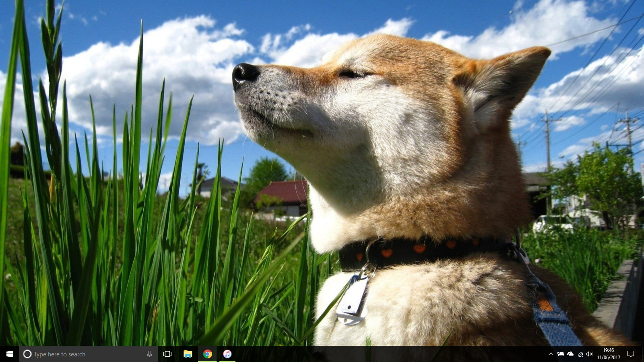
Task: Open calendar via the 11/06/2017 date
Action: point(608,357)
